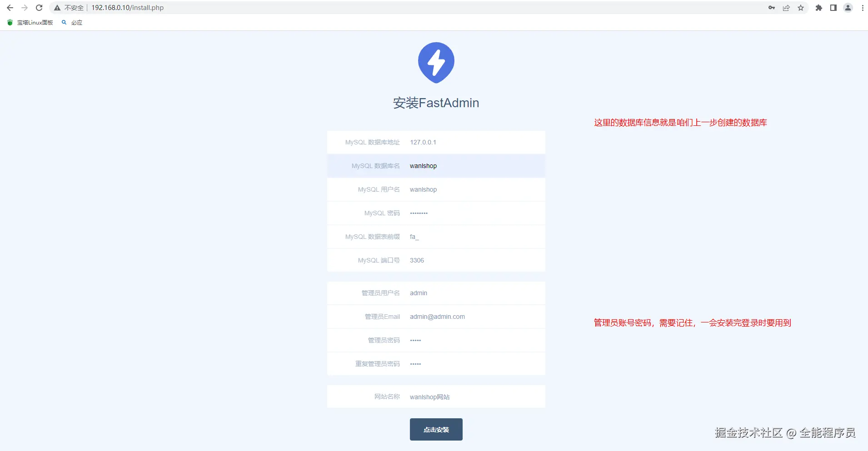
Task: Focus the browser address bar URL
Action: coord(128,8)
